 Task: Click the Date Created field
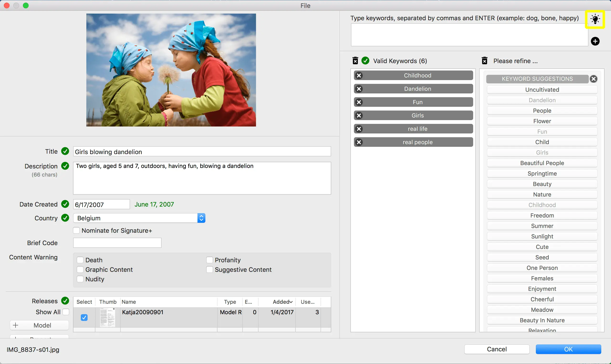[x=101, y=204]
